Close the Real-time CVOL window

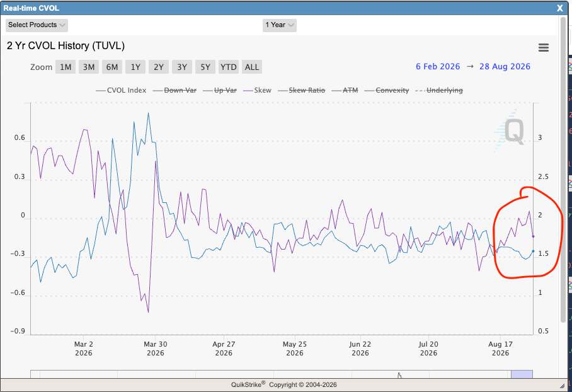[x=560, y=8]
